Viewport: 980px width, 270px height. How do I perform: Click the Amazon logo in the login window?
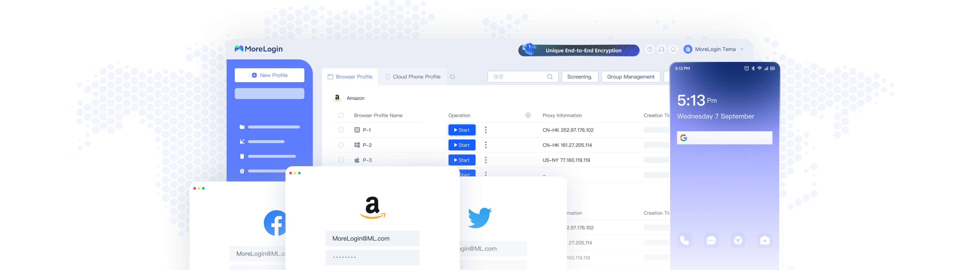point(372,207)
